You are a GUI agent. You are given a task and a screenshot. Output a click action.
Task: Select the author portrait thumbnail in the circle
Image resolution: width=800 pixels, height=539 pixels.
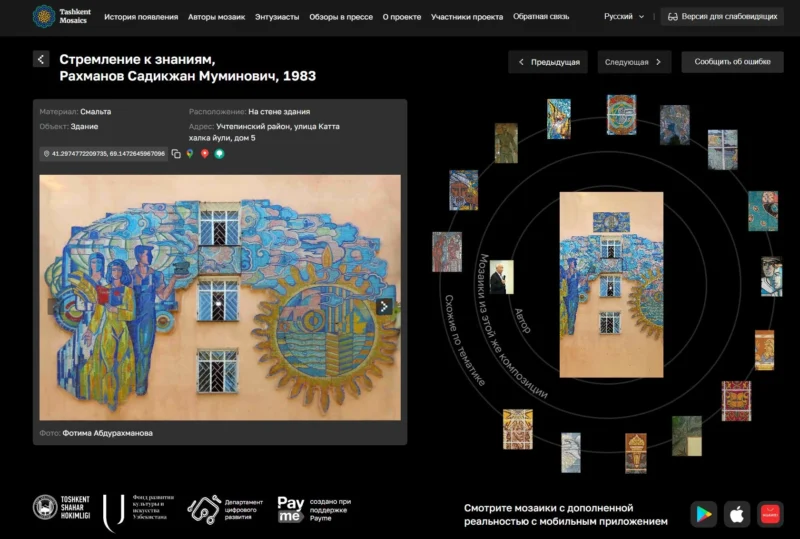(x=500, y=277)
